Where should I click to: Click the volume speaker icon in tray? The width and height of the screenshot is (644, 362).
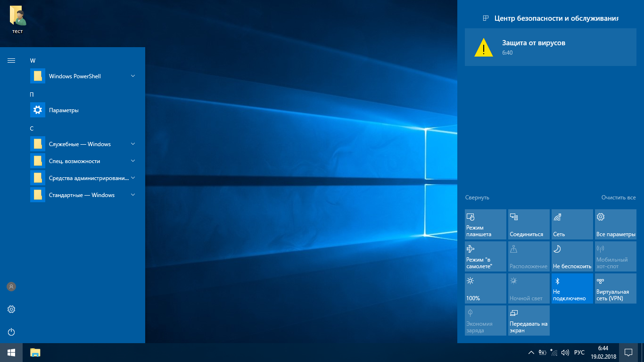coord(565,353)
